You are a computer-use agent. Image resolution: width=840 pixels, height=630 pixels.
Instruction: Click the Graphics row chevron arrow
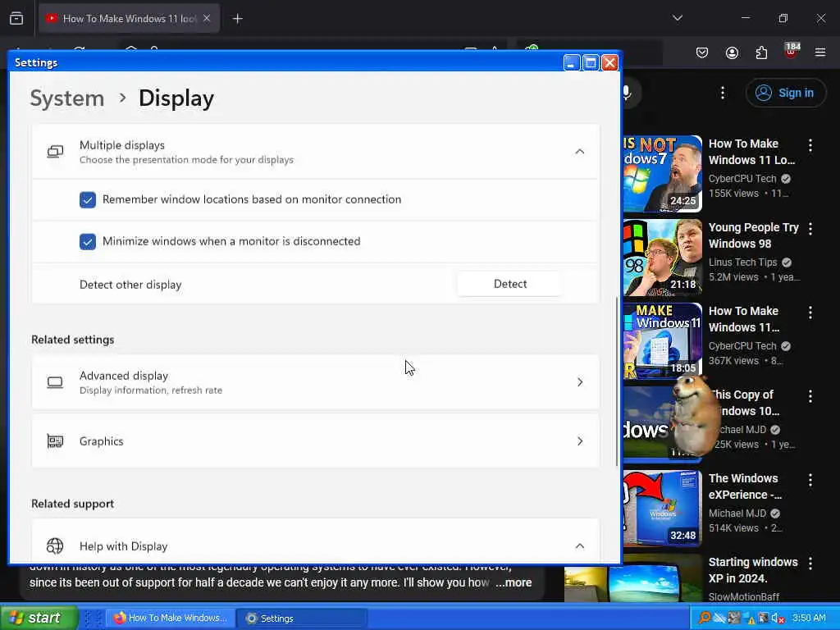pyautogui.click(x=580, y=441)
